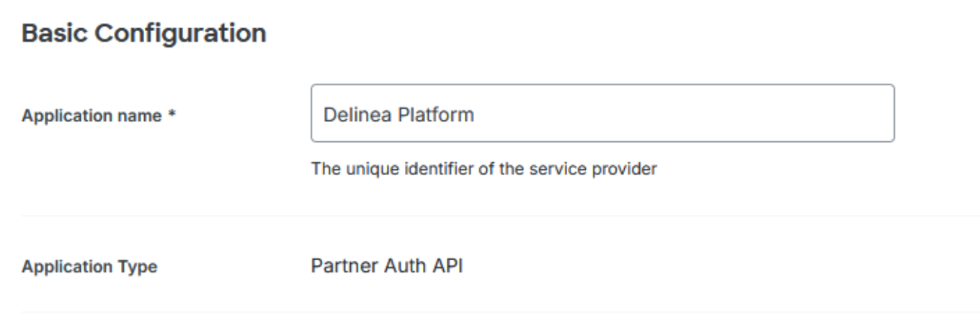This screenshot has height=323, width=980.
Task: Select the Basic Configuration heading
Action: [x=144, y=33]
